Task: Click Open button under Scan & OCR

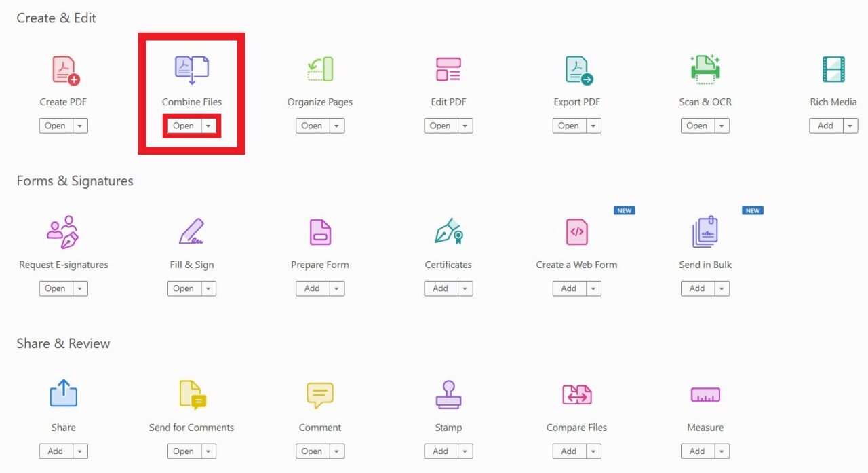Action: 697,126
